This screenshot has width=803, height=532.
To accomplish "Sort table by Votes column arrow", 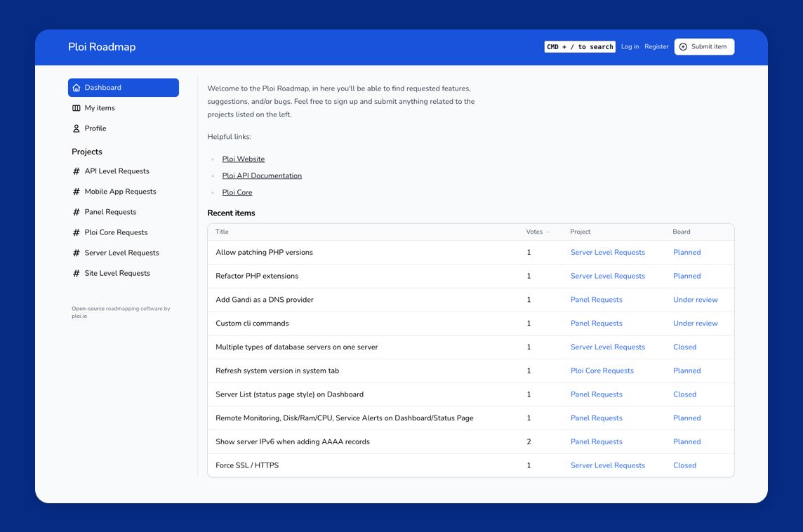I will pos(547,232).
